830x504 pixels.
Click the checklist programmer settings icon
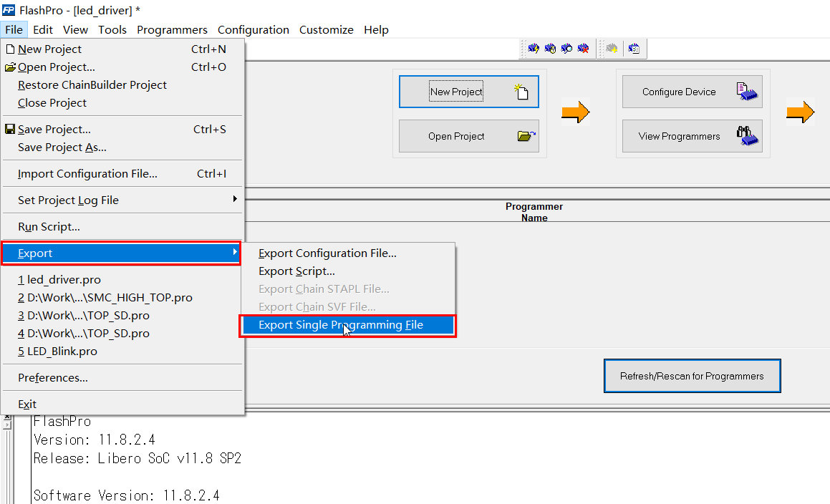634,48
